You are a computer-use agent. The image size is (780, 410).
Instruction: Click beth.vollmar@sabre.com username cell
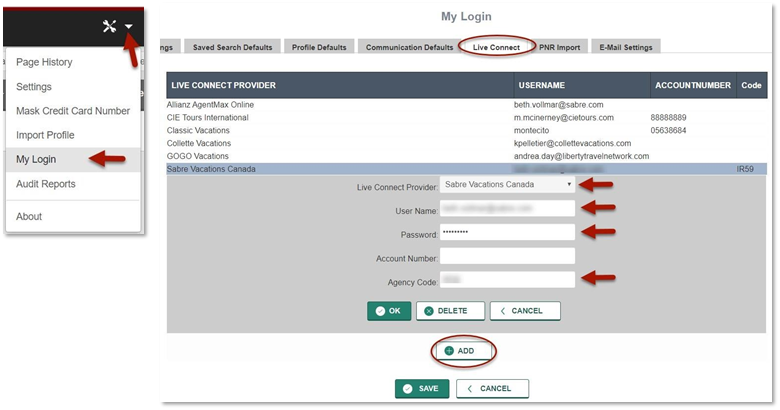click(x=558, y=104)
